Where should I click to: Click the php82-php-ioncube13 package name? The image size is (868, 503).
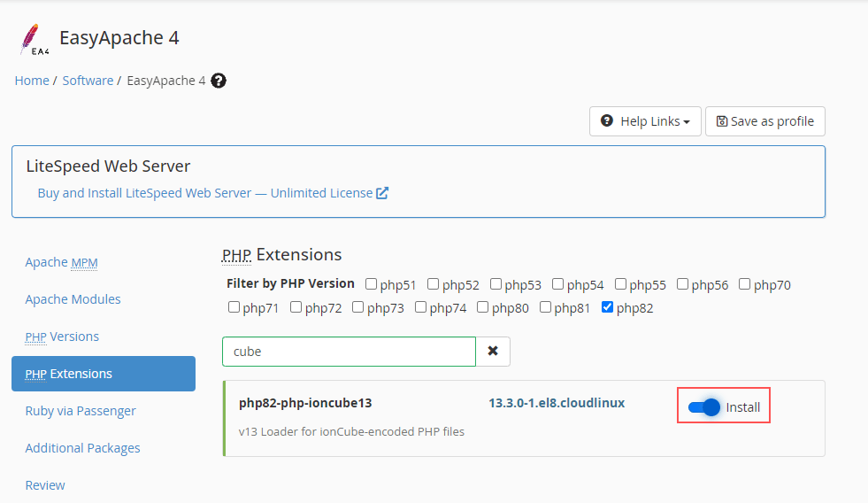coord(305,403)
